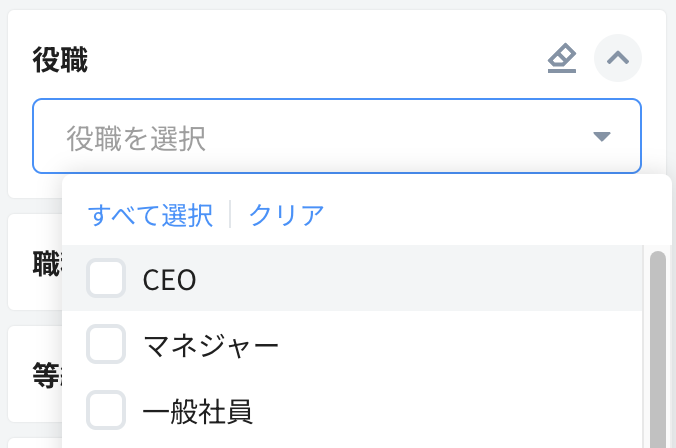Image resolution: width=676 pixels, height=448 pixels.
Task: Click the dropdown arrow in 役職を選択 field
Action: (601, 137)
